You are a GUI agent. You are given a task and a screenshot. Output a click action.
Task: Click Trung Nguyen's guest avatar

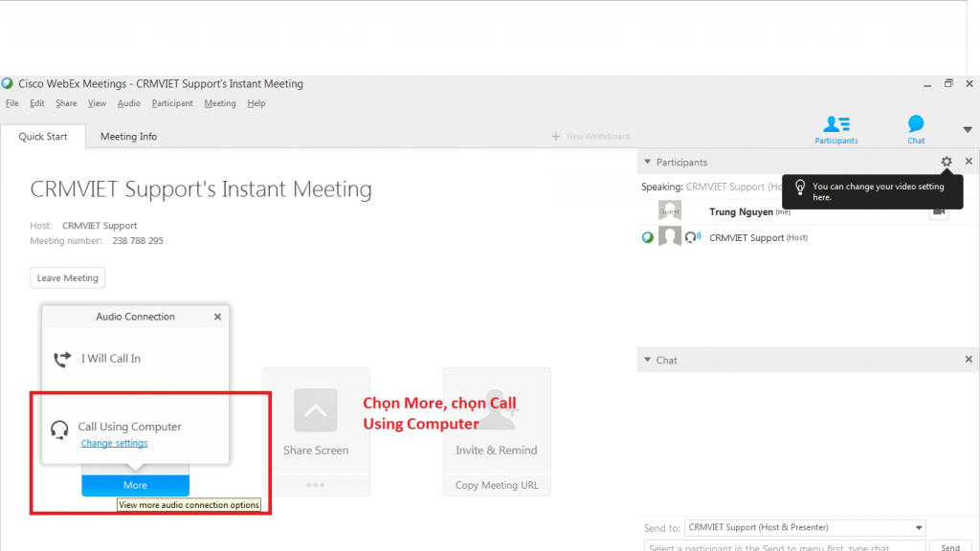[669, 211]
